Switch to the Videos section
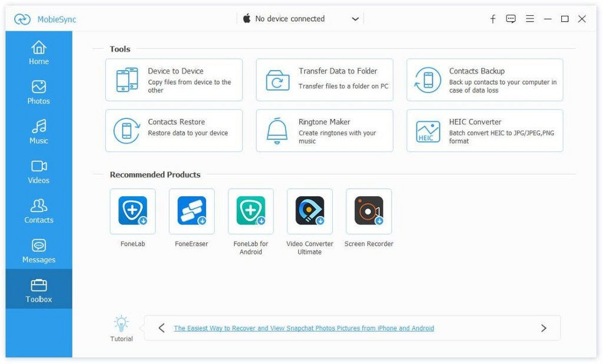 click(39, 171)
